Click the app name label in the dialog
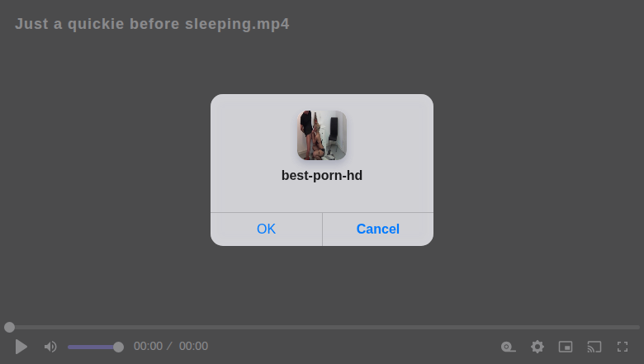Viewport: 644px width, 364px height. [322, 175]
